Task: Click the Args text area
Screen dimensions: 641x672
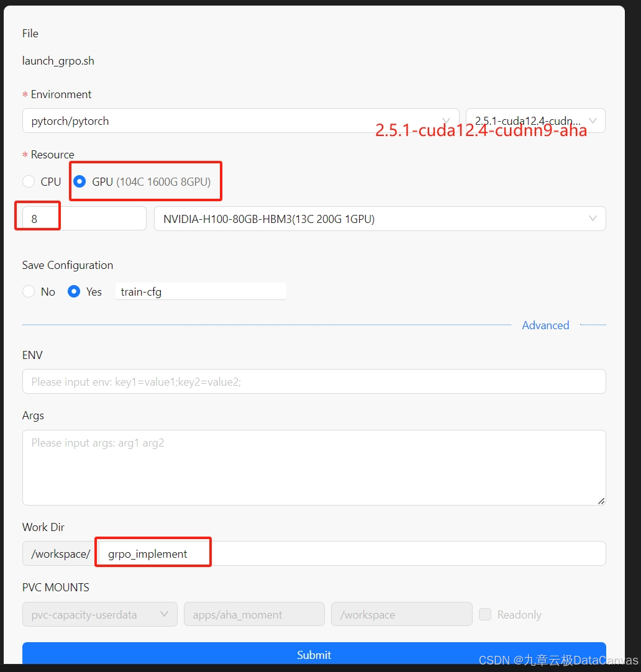Action: [x=314, y=468]
